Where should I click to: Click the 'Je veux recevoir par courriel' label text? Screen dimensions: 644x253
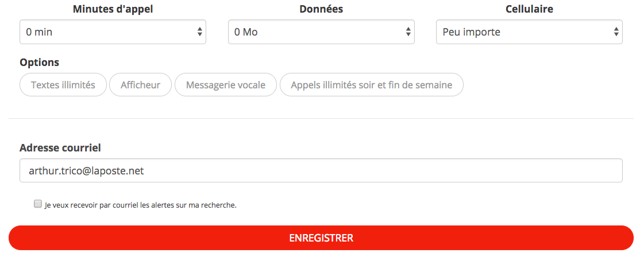coord(141,205)
